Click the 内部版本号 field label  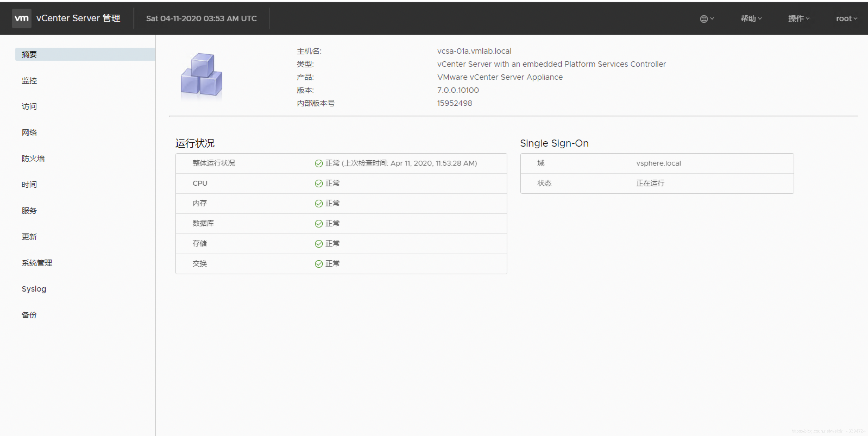coord(316,103)
